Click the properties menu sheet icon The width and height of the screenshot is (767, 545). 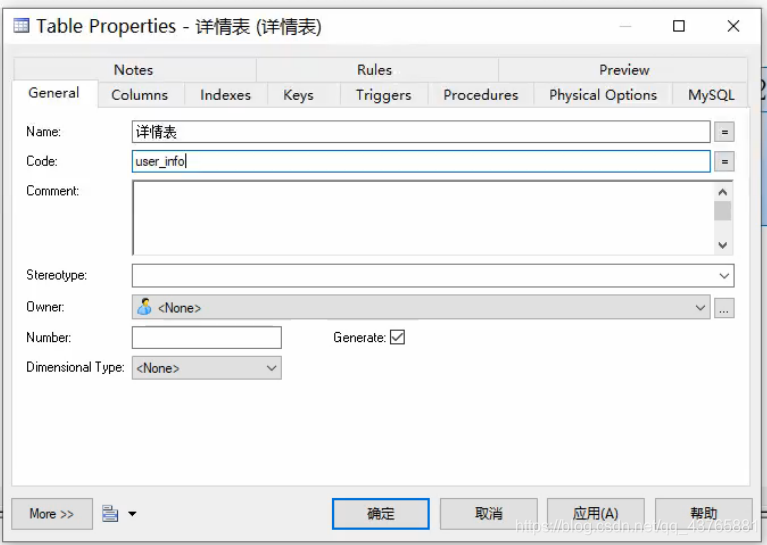click(110, 514)
